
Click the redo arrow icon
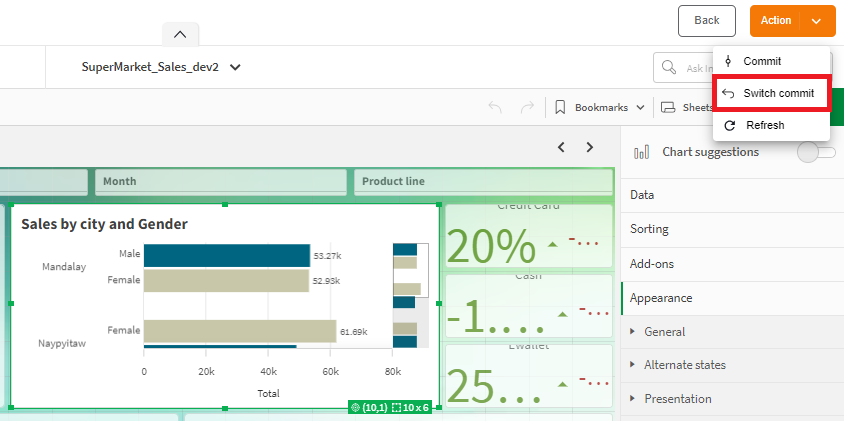[527, 107]
